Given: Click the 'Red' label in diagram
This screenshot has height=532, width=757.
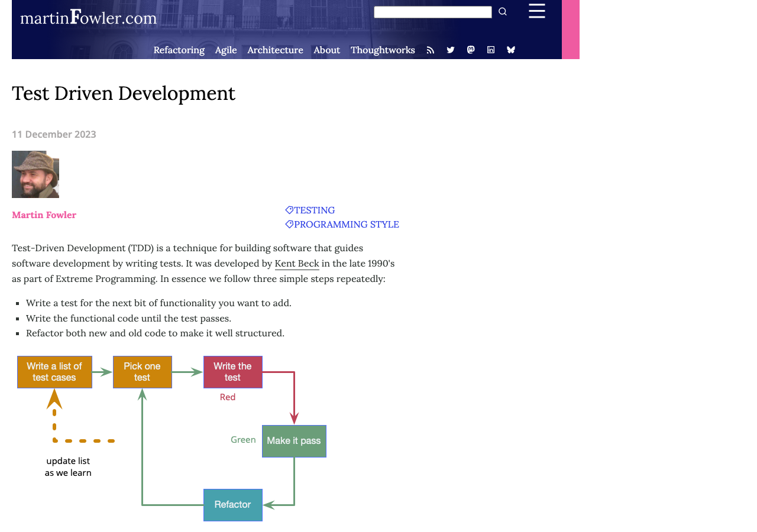Looking at the screenshot, I should [x=228, y=397].
